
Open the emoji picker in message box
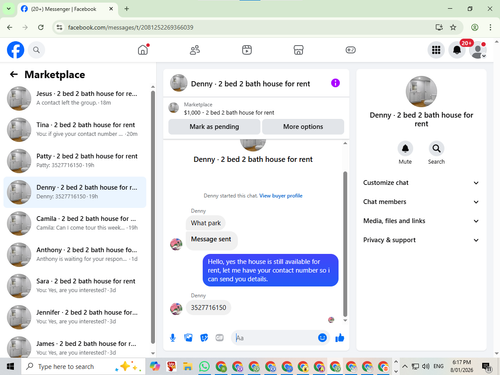[x=322, y=338]
